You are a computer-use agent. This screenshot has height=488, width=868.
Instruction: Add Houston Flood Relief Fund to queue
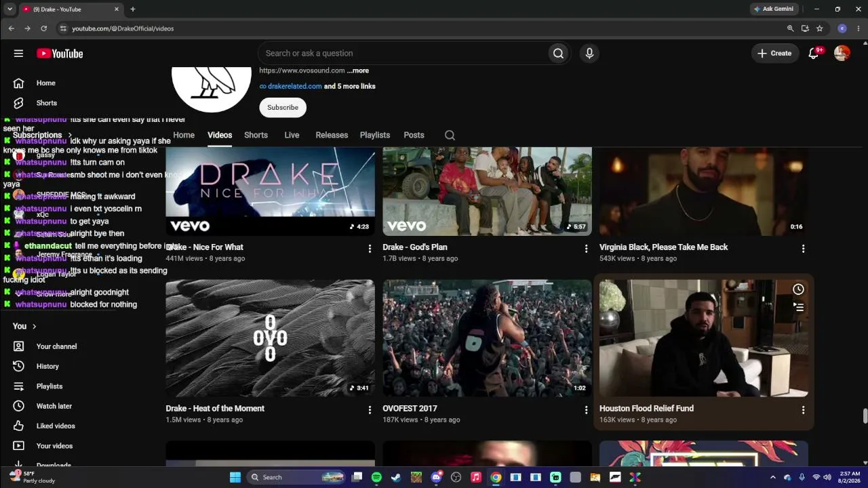(798, 307)
